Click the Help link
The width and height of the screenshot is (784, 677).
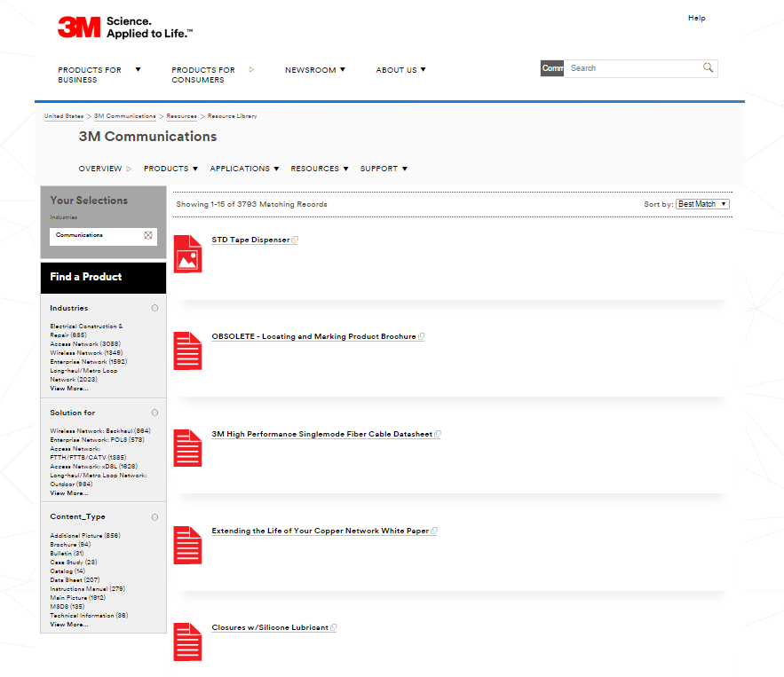[696, 18]
